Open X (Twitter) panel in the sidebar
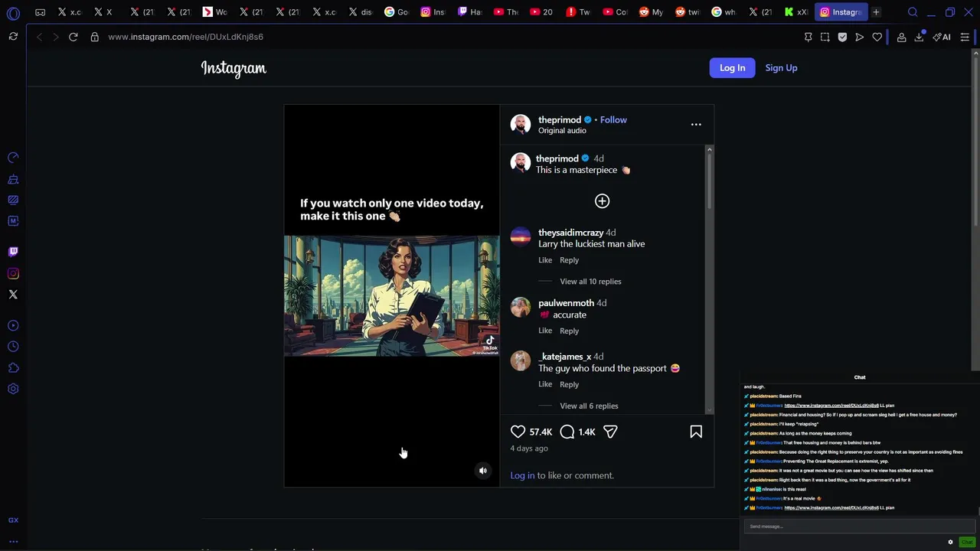The height and width of the screenshot is (551, 980). pyautogui.click(x=13, y=295)
